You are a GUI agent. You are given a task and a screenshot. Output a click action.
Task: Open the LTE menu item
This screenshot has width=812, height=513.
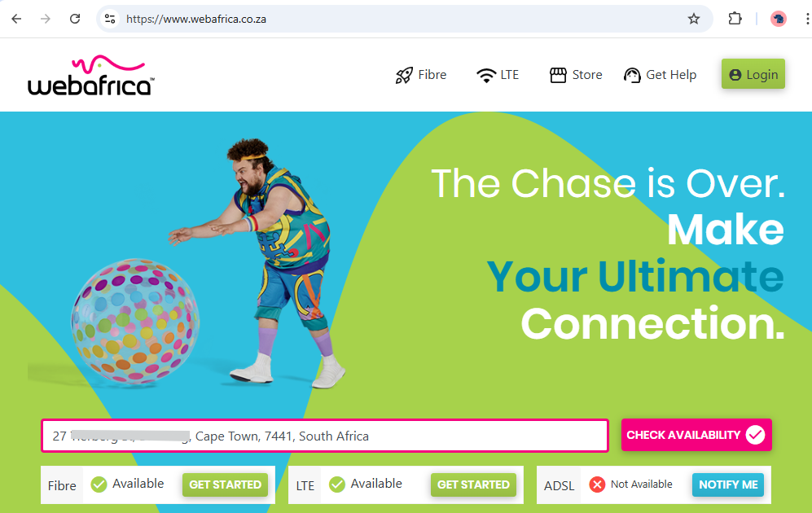click(497, 75)
